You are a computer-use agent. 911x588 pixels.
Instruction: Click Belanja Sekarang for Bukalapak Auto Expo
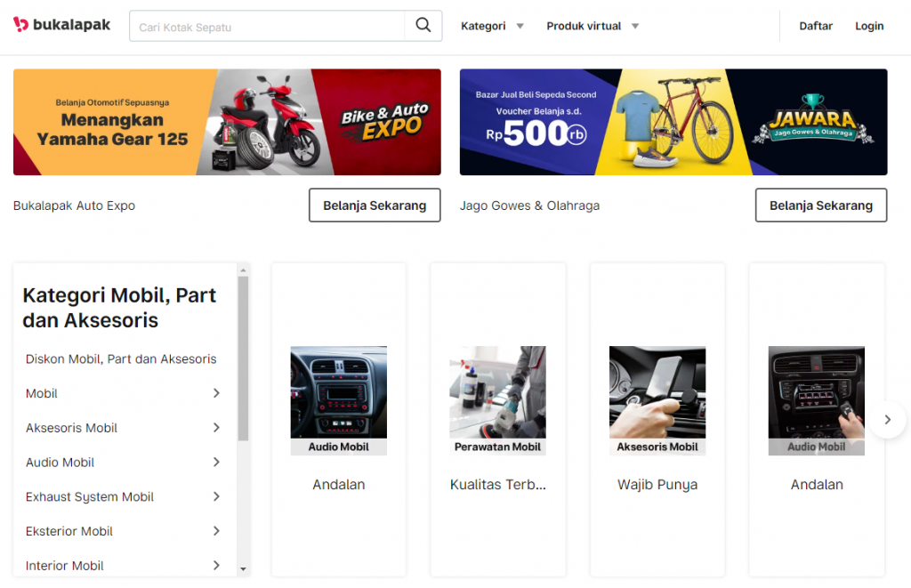click(x=375, y=205)
